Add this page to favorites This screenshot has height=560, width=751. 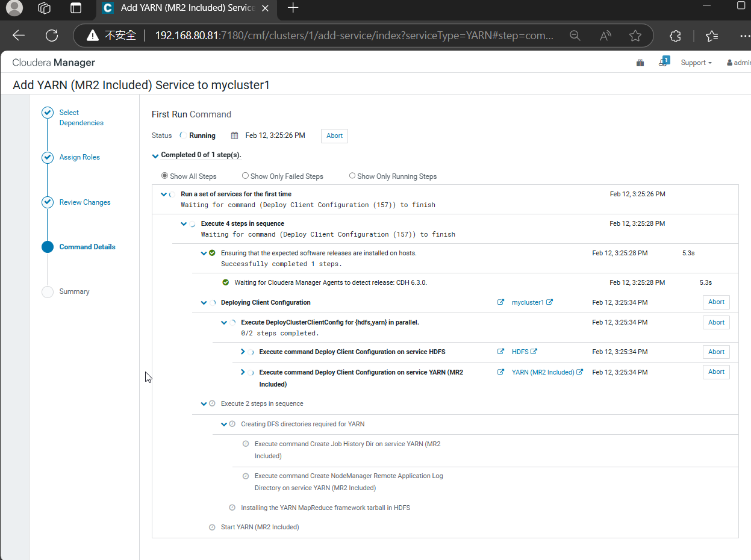pos(635,36)
